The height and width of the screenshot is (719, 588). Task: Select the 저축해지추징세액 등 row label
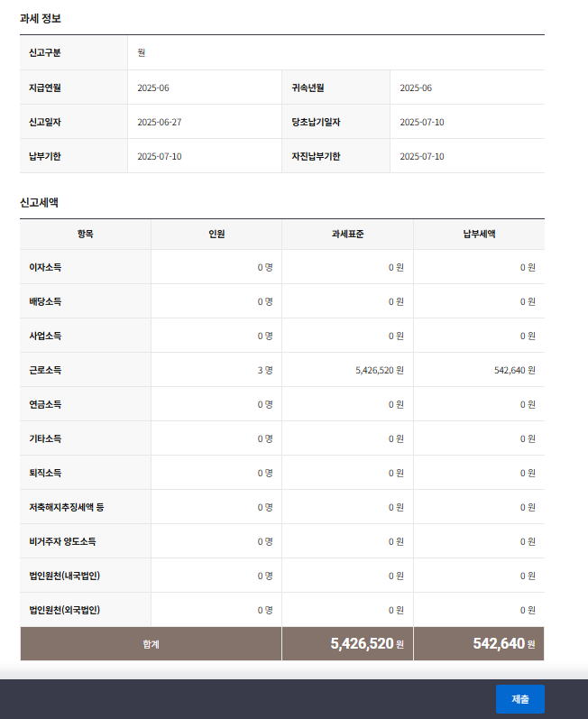(x=67, y=507)
